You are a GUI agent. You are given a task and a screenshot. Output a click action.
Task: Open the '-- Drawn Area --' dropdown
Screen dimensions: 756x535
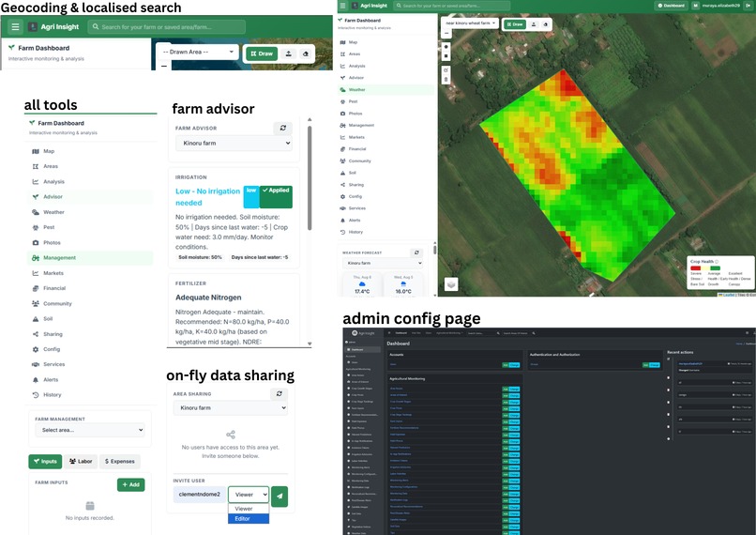tap(198, 53)
